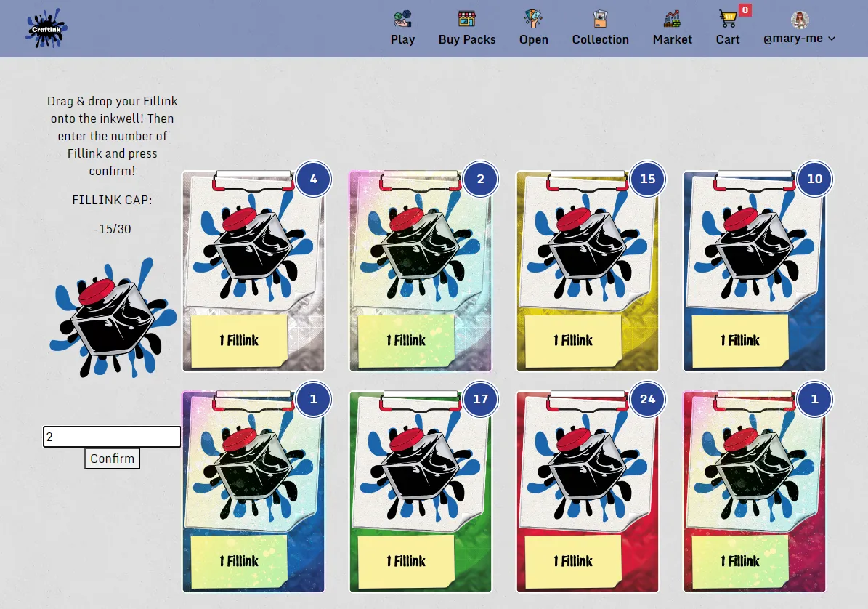The width and height of the screenshot is (868, 609).
Task: Click the Craftink splash logo
Action: point(46,28)
